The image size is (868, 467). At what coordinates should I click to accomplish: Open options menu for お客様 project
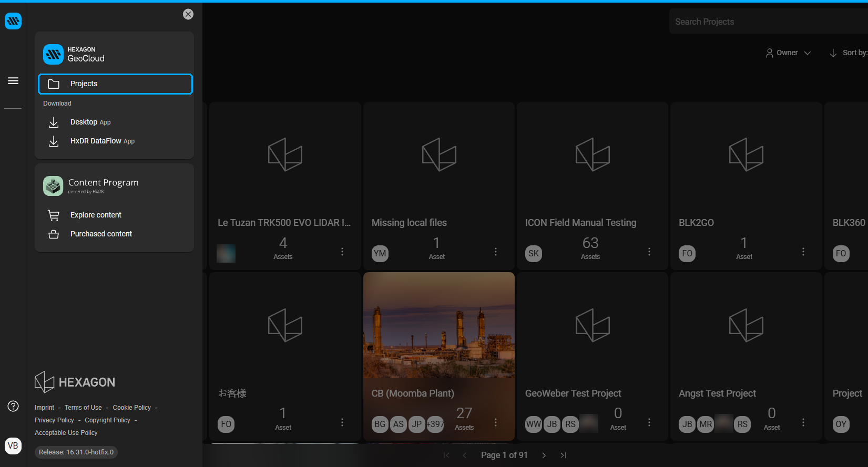click(342, 422)
